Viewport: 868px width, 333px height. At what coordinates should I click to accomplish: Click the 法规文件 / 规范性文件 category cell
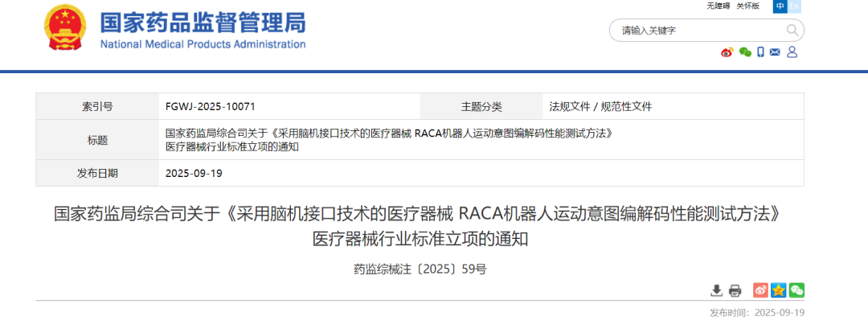(674, 106)
